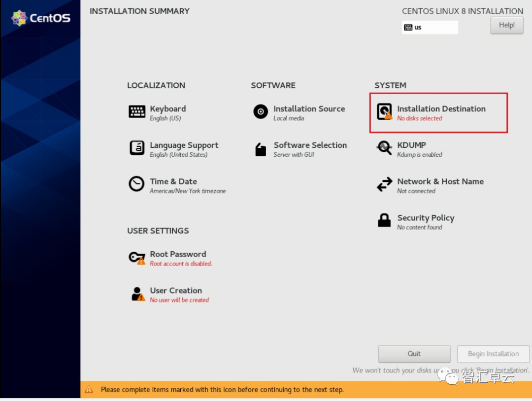This screenshot has width=532, height=401.
Task: Open Security Policy label
Action: pos(426,218)
